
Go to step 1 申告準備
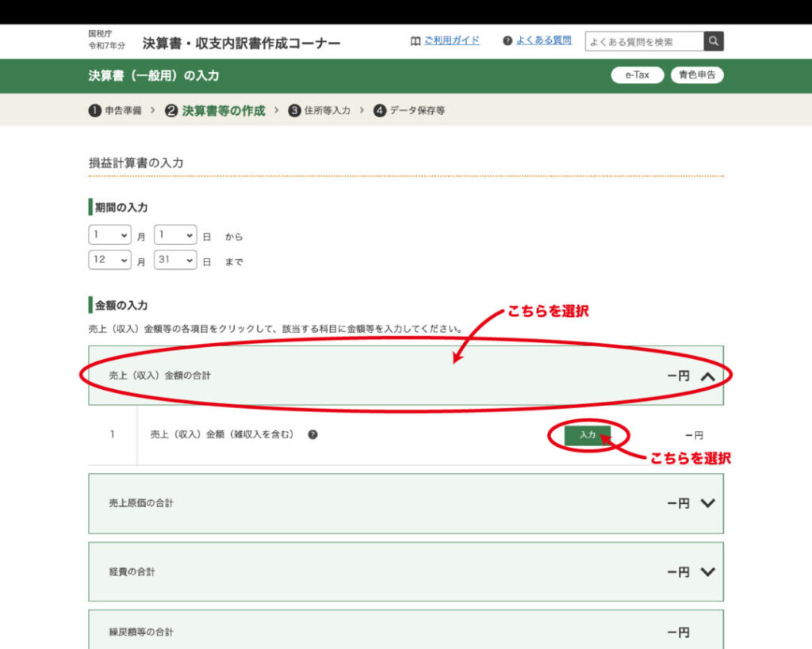click(115, 111)
